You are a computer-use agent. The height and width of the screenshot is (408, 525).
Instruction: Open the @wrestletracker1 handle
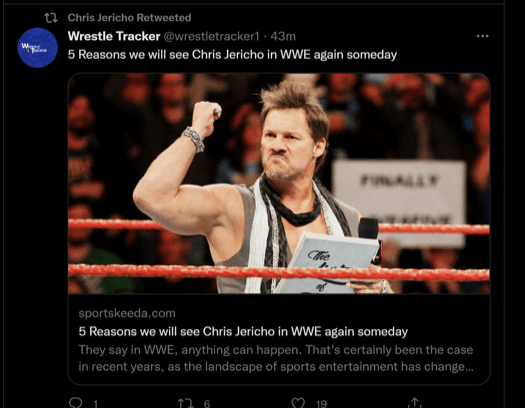[211, 36]
